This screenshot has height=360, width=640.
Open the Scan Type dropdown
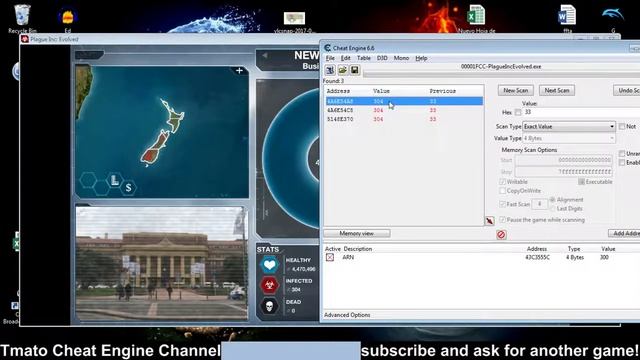point(569,127)
